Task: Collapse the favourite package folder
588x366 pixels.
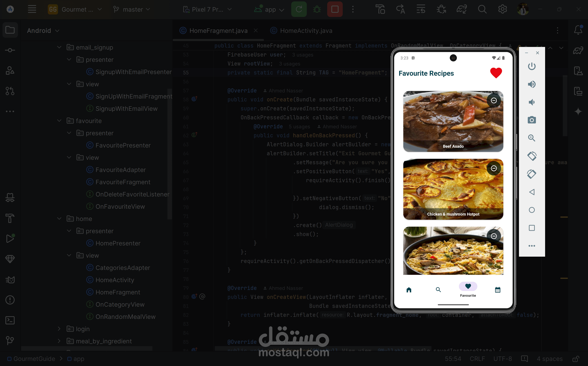Action: [59, 121]
